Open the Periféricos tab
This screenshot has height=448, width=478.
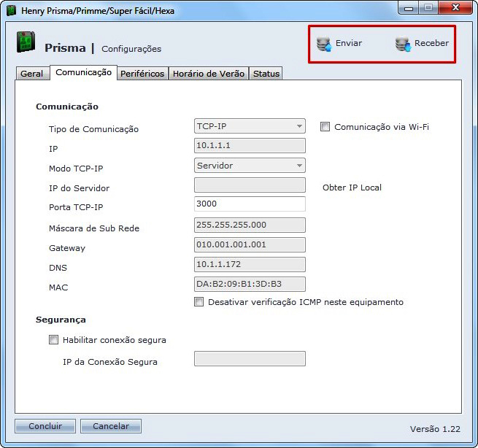pyautogui.click(x=142, y=74)
